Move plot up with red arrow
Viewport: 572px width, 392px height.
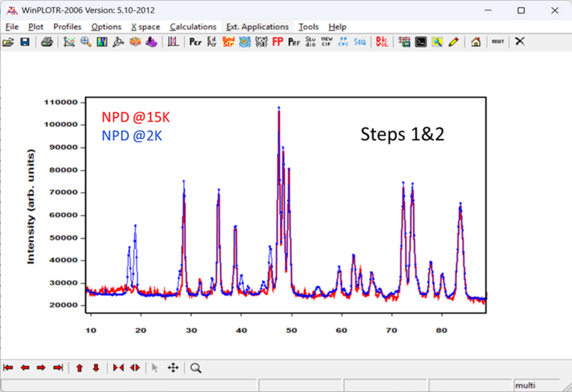[79, 368]
